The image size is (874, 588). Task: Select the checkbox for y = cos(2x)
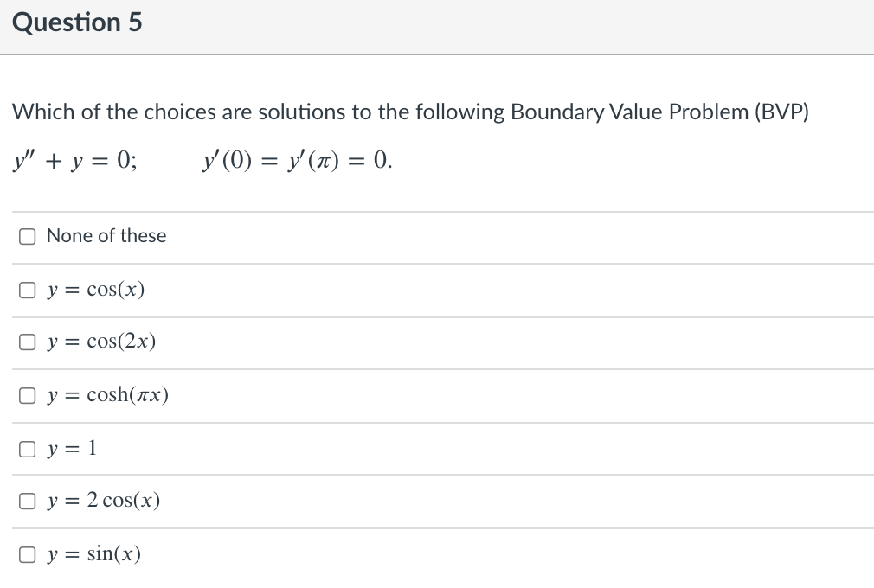point(28,342)
